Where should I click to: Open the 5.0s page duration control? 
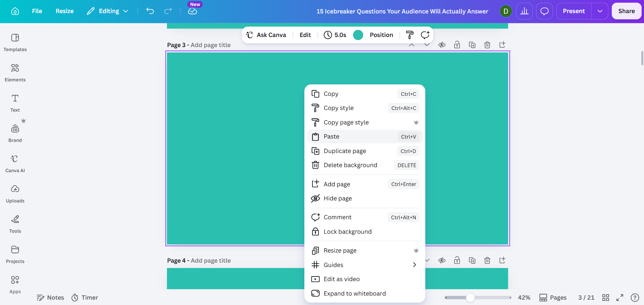335,35
